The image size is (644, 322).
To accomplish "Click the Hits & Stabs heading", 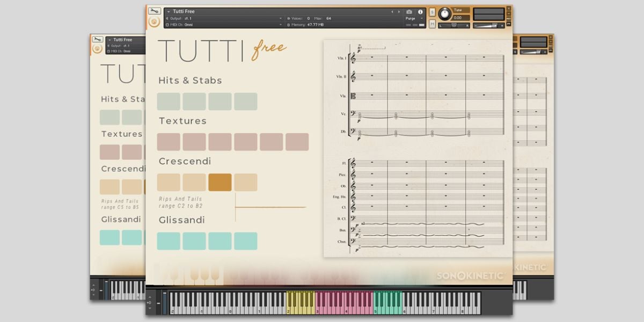I will (x=190, y=80).
